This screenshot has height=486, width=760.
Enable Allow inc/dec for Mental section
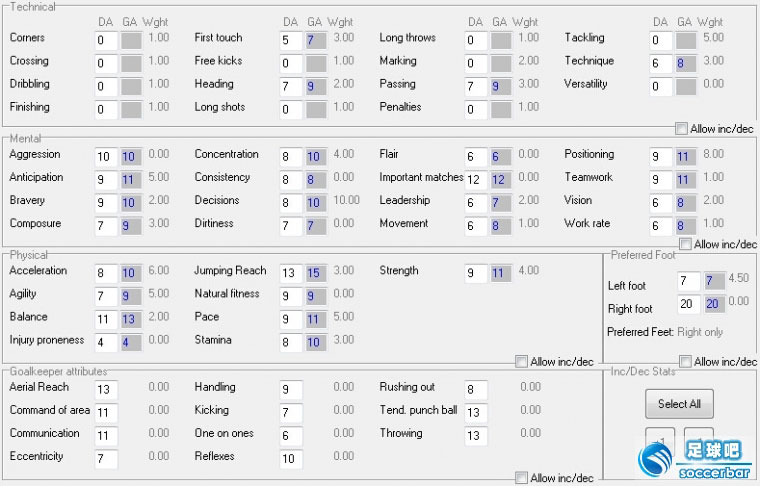tap(685, 244)
